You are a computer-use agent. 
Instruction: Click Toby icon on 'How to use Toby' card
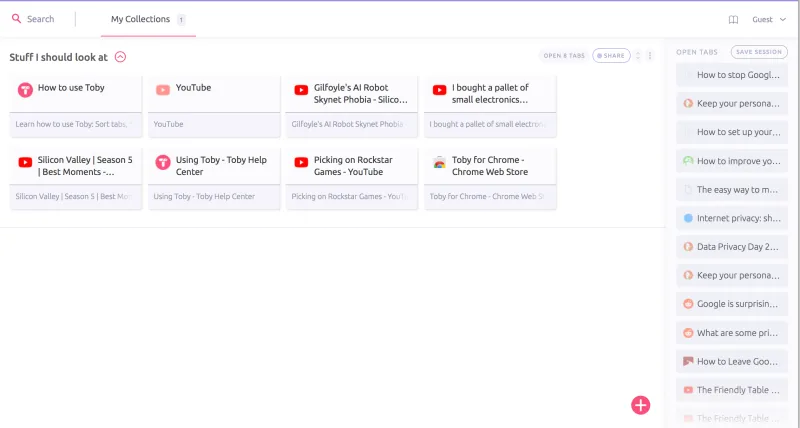(x=25, y=89)
